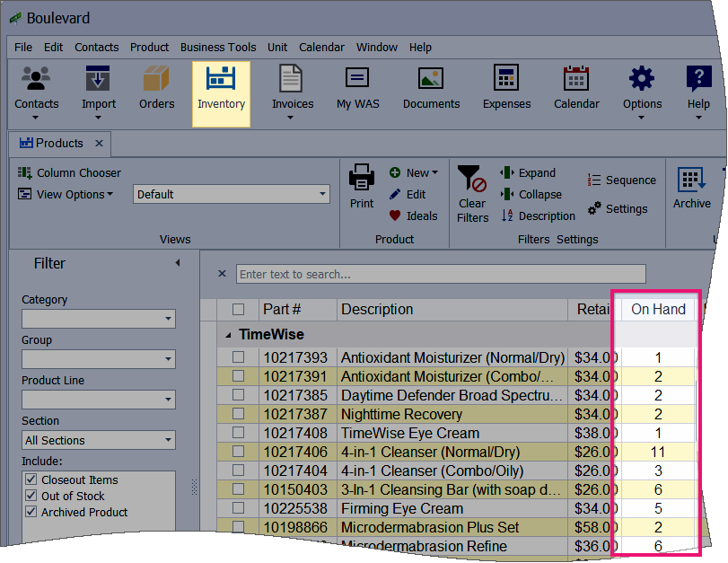Check the select-all header checkbox
This screenshot has width=728, height=563.
(238, 310)
